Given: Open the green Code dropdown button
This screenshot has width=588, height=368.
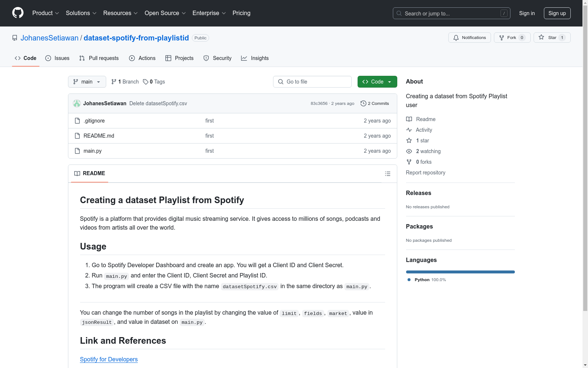Looking at the screenshot, I should click(377, 82).
